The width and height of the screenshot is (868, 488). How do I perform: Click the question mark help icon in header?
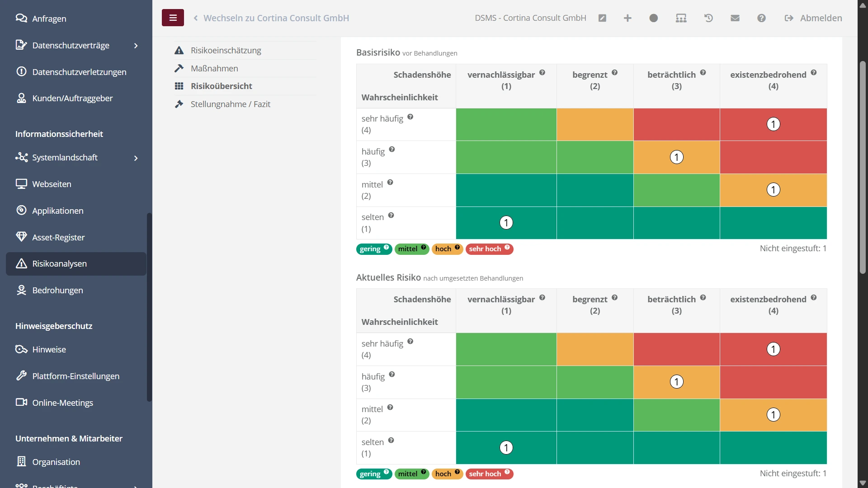[x=761, y=18]
